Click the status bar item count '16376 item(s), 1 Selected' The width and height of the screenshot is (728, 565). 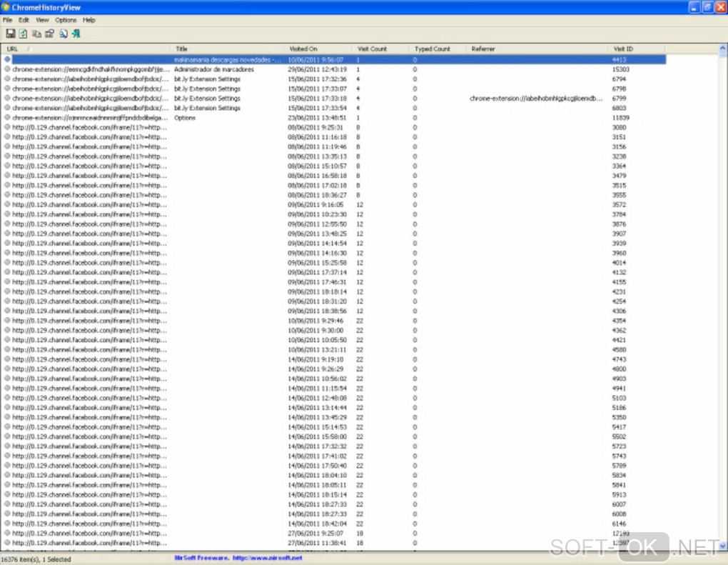36,559
